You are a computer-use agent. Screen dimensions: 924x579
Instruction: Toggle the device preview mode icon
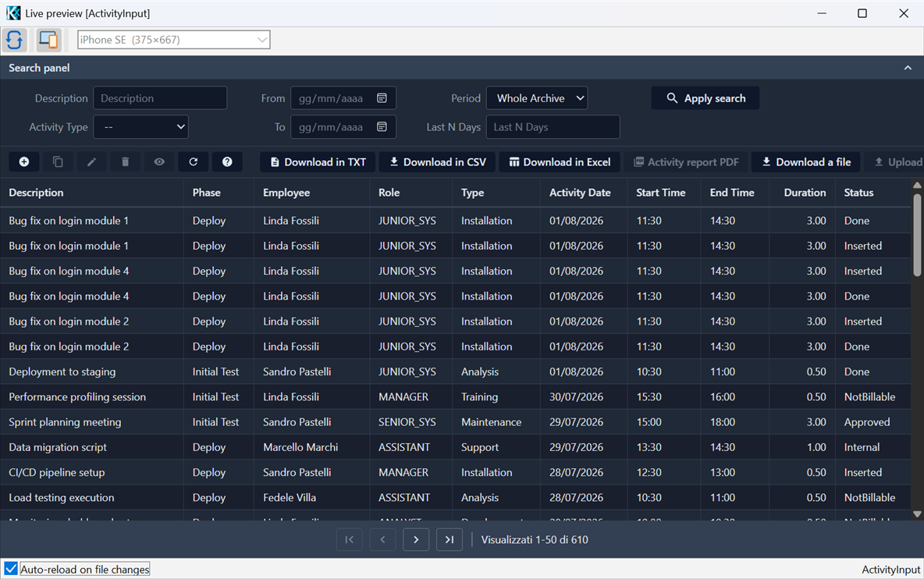pos(48,40)
